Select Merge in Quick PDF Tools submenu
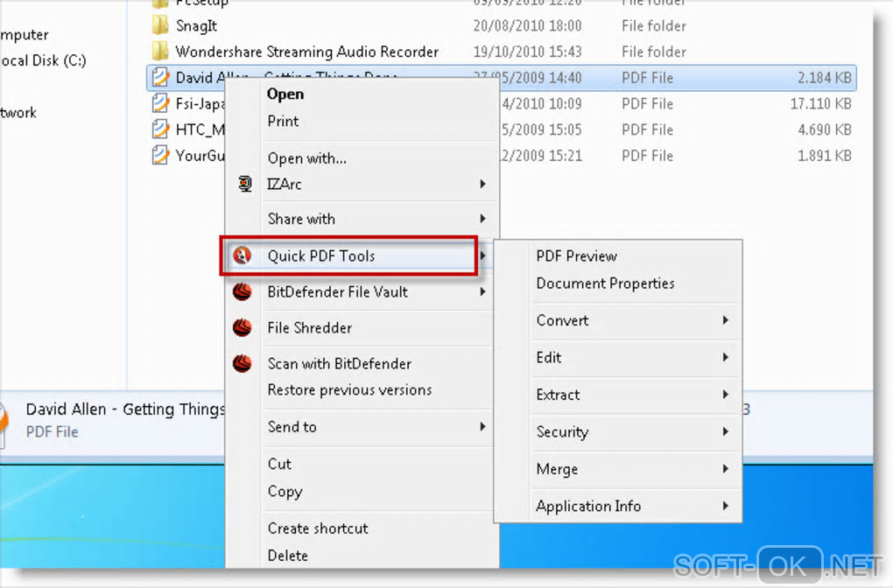Viewport: 893px width, 588px height. pyautogui.click(x=557, y=470)
